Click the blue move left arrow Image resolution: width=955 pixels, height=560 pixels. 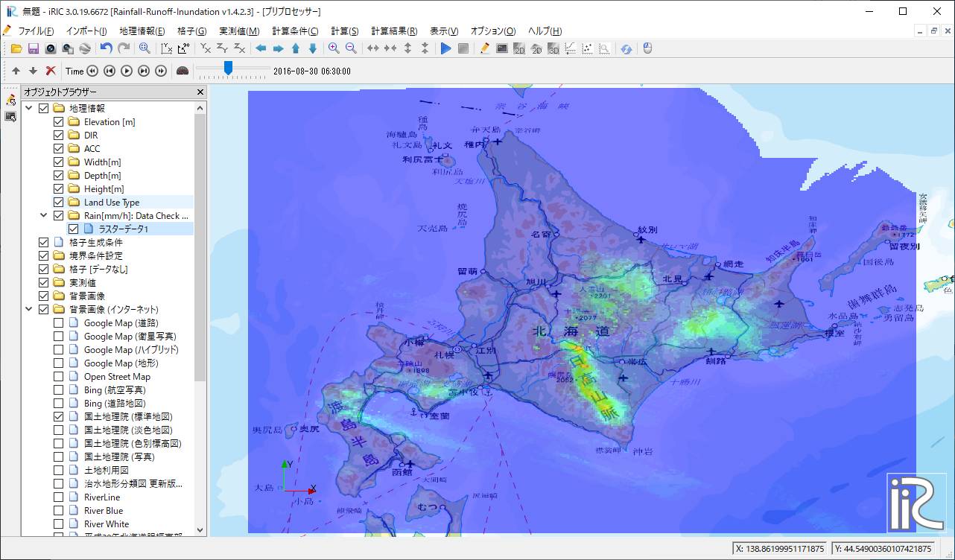(x=261, y=48)
